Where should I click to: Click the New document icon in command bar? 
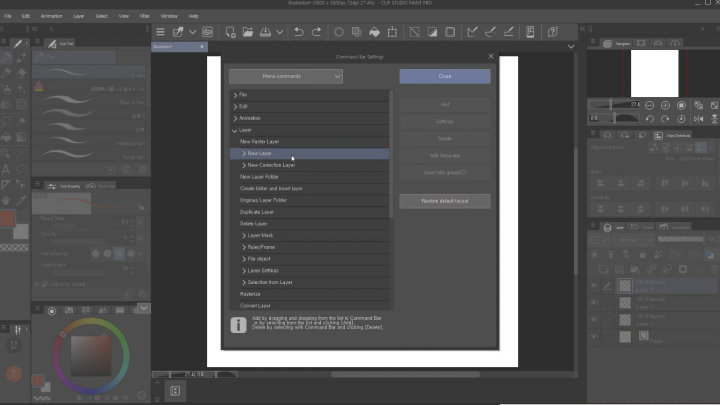(x=230, y=32)
